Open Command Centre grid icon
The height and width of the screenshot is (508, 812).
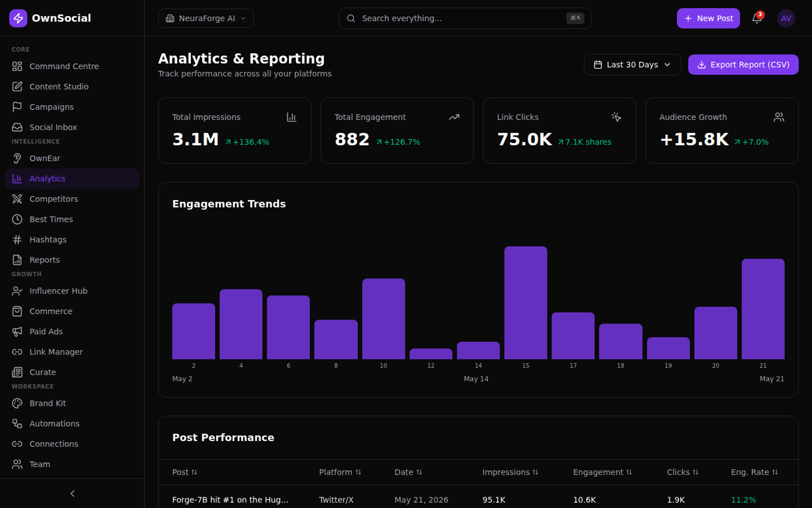17,67
